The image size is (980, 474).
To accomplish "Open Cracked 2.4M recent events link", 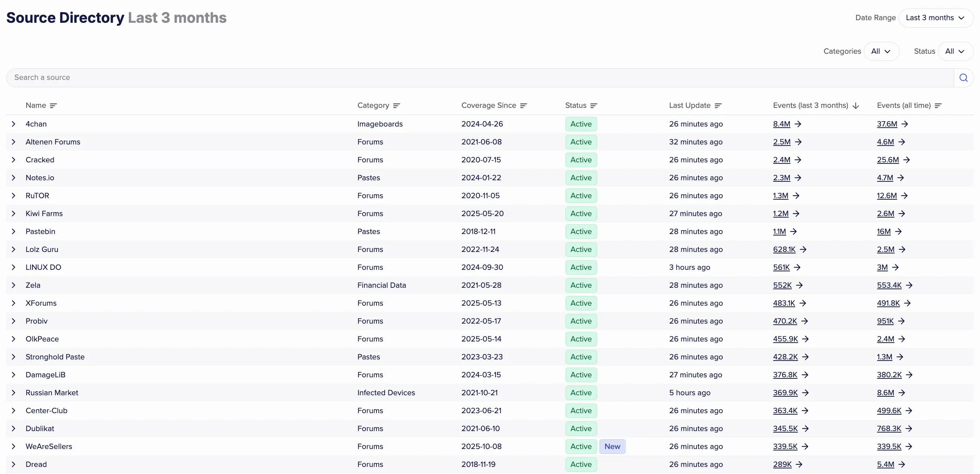I will click(x=781, y=160).
